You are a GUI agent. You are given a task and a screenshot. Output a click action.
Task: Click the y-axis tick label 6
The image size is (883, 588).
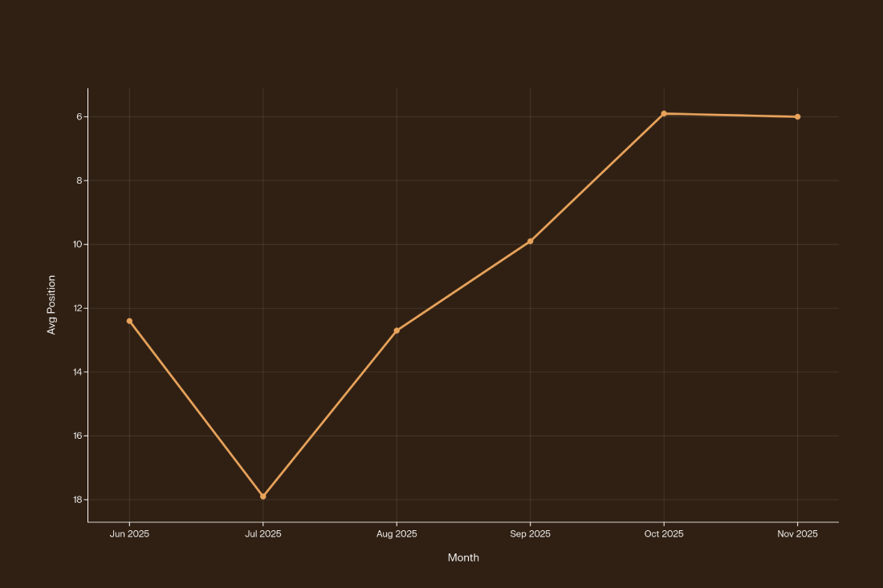80,117
